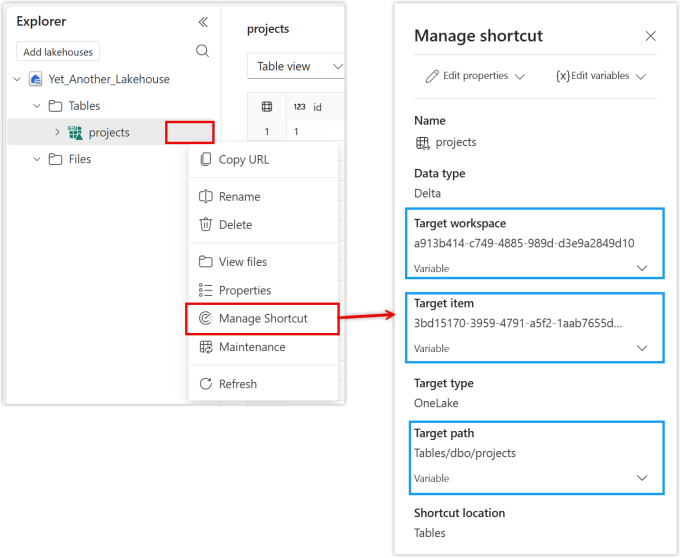The width and height of the screenshot is (680, 558).
Task: Click the Copy URL clipboard icon
Action: pos(206,160)
